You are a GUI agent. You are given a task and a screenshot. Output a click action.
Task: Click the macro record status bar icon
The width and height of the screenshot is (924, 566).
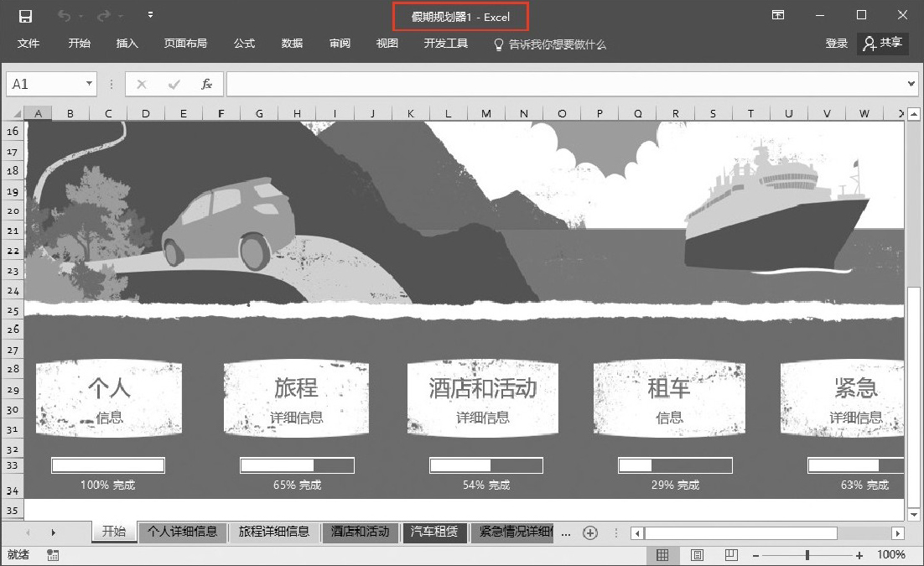tap(53, 555)
